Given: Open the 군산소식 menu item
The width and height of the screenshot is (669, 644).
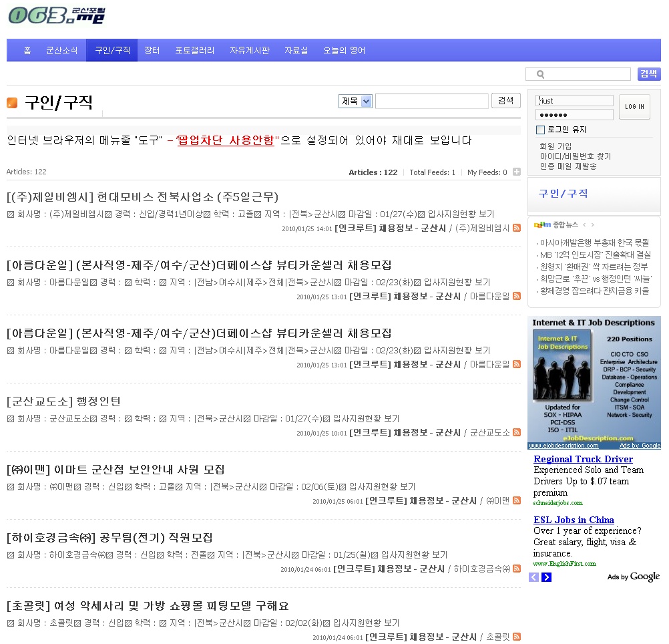Looking at the screenshot, I should (61, 51).
